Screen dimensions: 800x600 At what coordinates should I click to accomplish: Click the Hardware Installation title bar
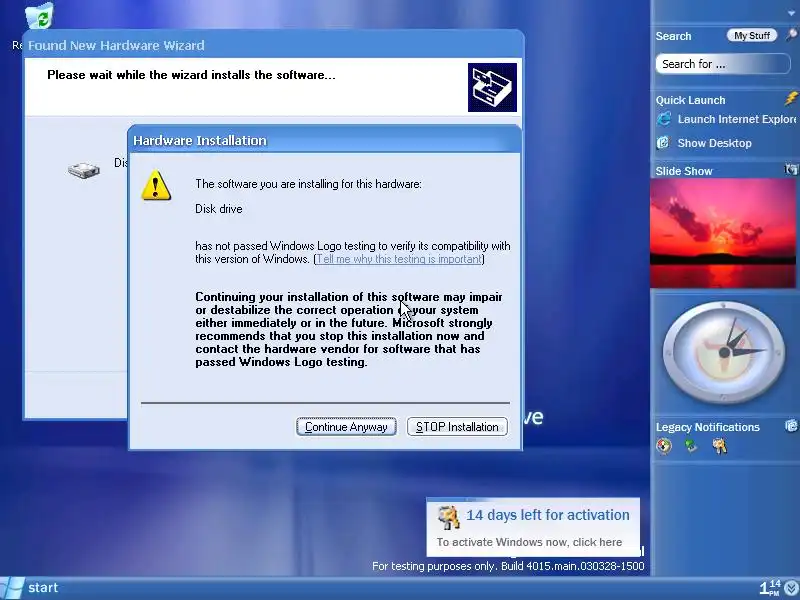point(325,140)
